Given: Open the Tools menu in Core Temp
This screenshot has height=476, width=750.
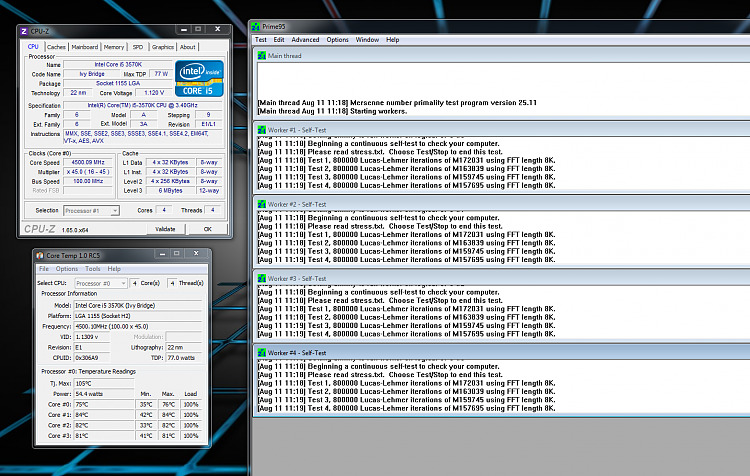Looking at the screenshot, I should (93, 269).
